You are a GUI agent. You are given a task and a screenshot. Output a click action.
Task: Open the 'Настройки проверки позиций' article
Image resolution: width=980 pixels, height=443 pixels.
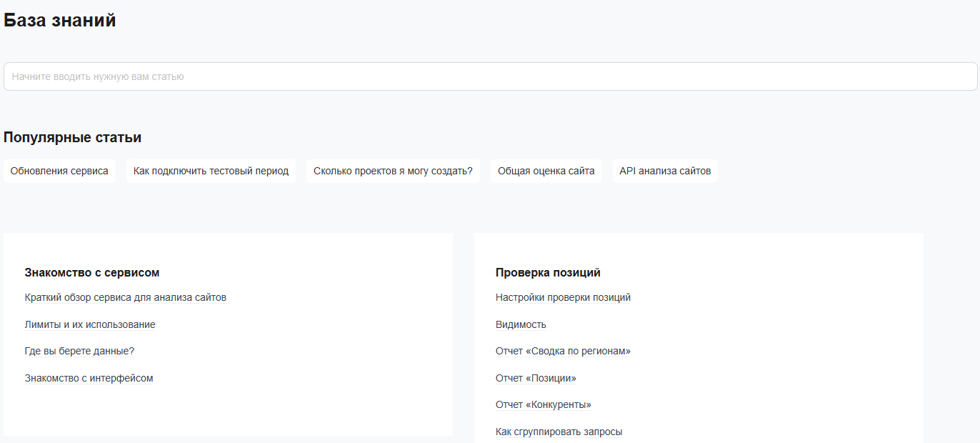click(564, 297)
